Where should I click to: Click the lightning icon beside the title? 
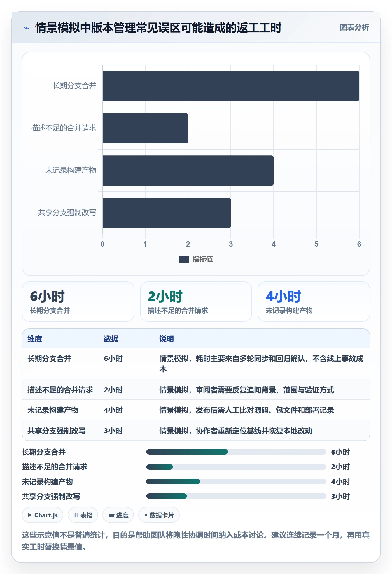click(27, 28)
